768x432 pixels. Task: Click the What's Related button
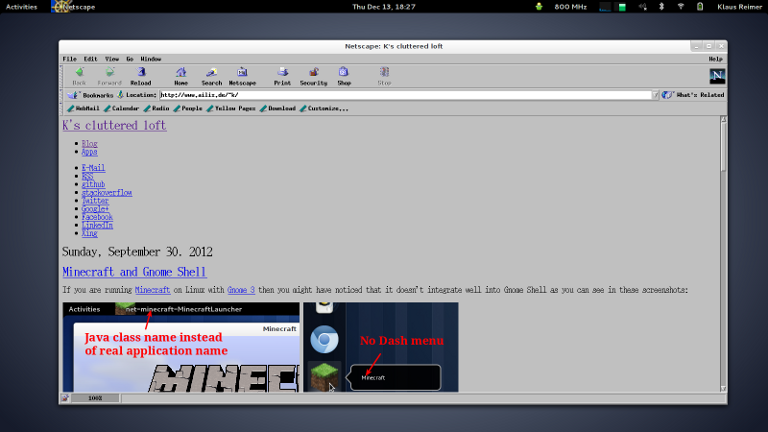(x=693, y=95)
